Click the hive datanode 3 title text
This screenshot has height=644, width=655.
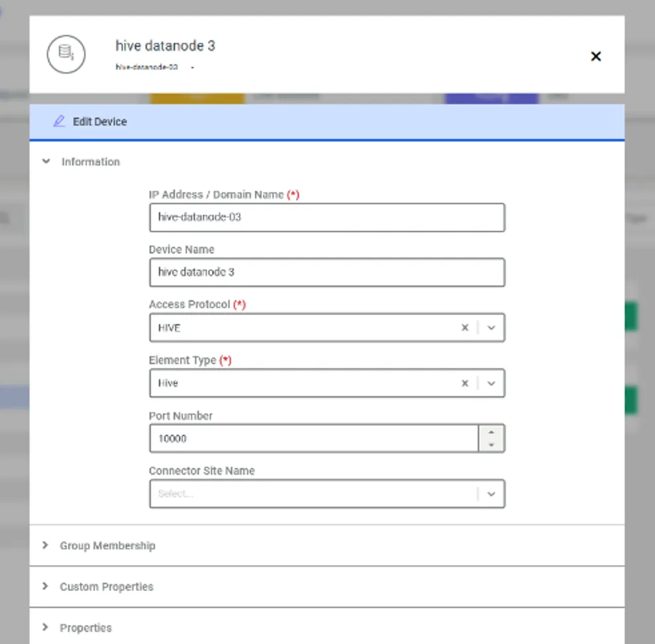[166, 46]
